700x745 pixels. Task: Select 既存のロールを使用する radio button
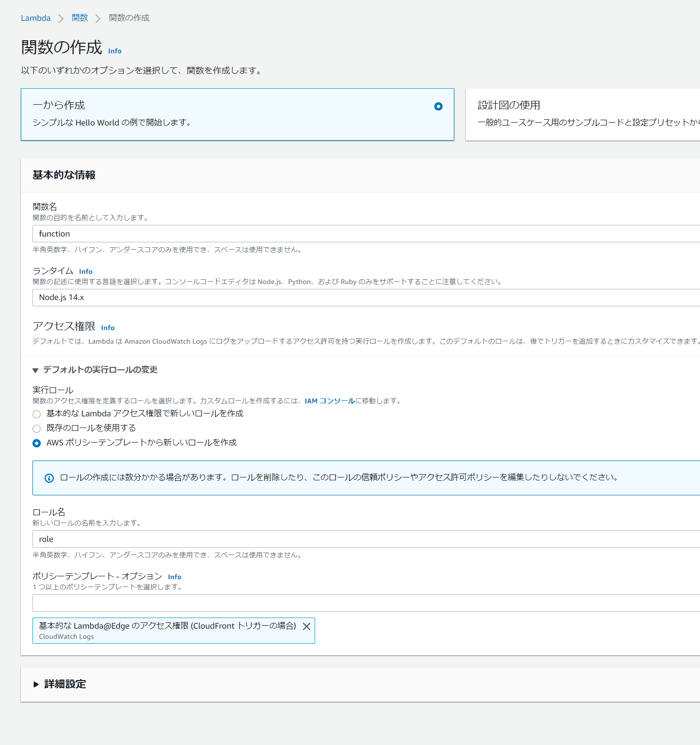coord(37,428)
